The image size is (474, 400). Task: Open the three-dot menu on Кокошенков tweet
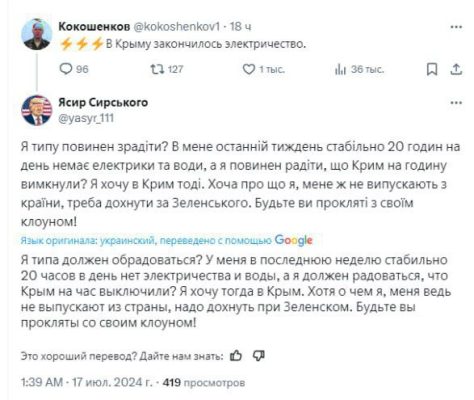[456, 27]
